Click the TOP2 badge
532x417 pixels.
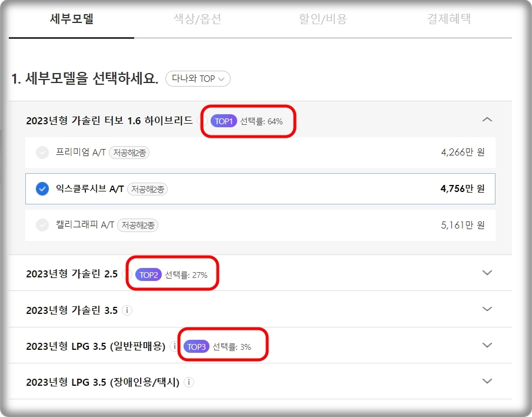click(148, 274)
